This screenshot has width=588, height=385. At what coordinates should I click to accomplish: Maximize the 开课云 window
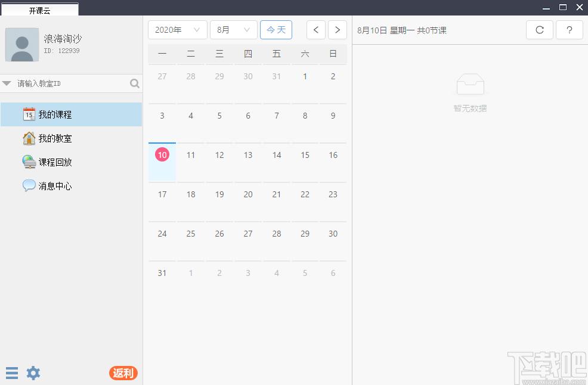(563, 7)
